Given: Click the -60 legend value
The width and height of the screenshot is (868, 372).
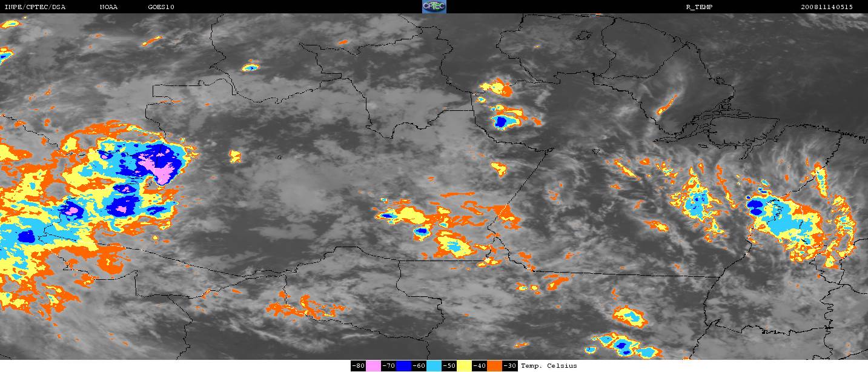Looking at the screenshot, I should (x=419, y=366).
